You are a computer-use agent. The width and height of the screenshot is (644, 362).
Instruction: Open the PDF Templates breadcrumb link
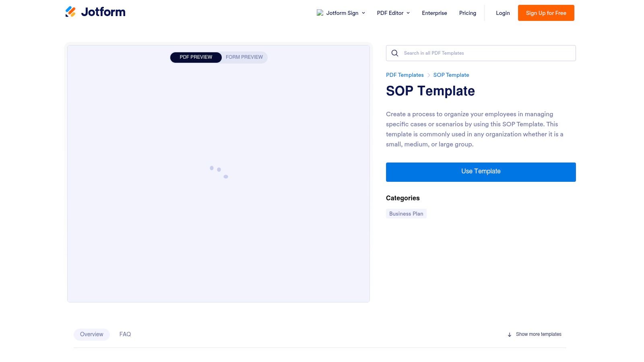tap(405, 75)
